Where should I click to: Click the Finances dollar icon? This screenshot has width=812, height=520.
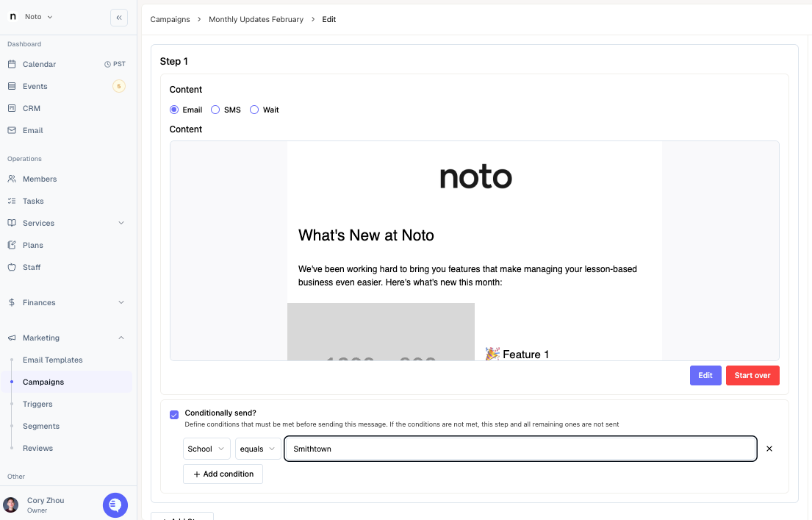click(x=12, y=302)
